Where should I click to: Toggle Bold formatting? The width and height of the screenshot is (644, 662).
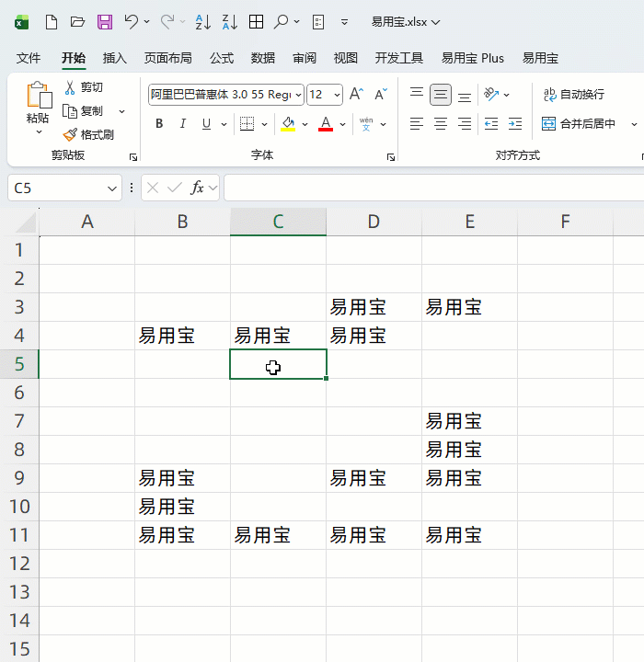coord(159,124)
